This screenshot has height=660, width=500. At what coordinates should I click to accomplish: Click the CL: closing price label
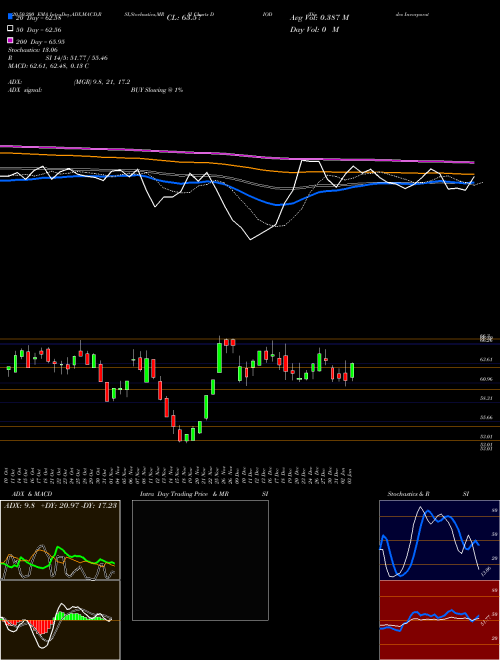click(x=184, y=18)
